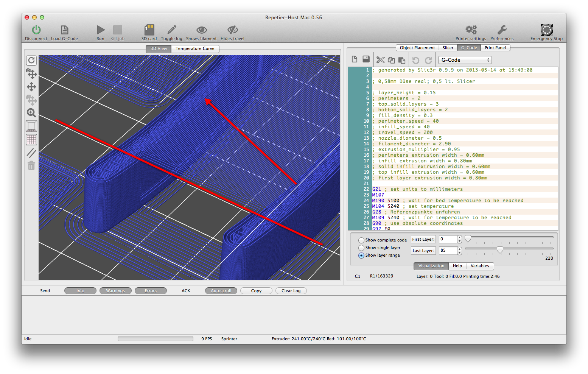Select the Visualization tab
This screenshot has width=588, height=374.
point(431,266)
